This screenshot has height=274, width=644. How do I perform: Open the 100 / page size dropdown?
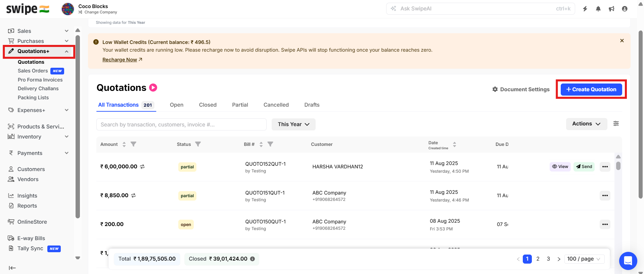[x=584, y=259]
